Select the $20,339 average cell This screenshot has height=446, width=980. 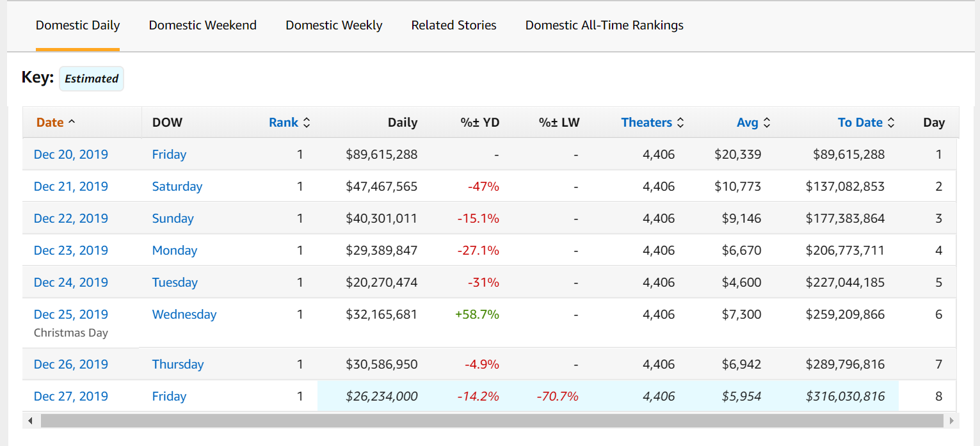point(738,154)
